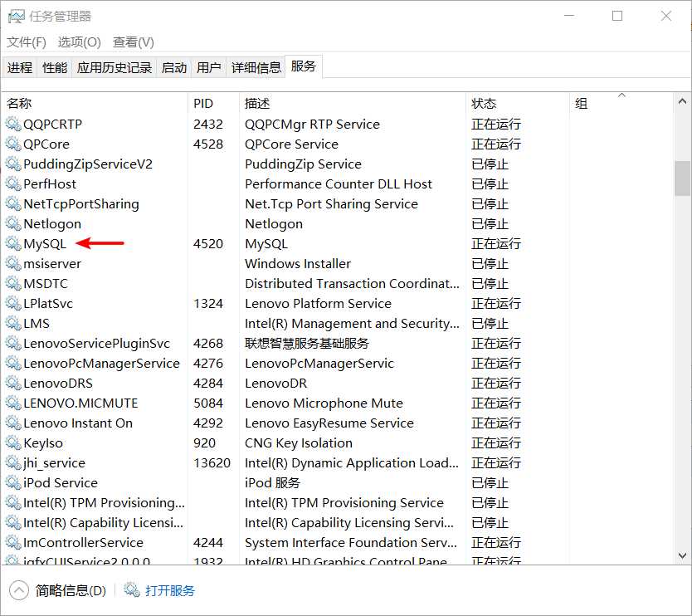This screenshot has height=616, width=692.
Task: Click the gear icon beside Netlogon
Action: pyautogui.click(x=13, y=224)
